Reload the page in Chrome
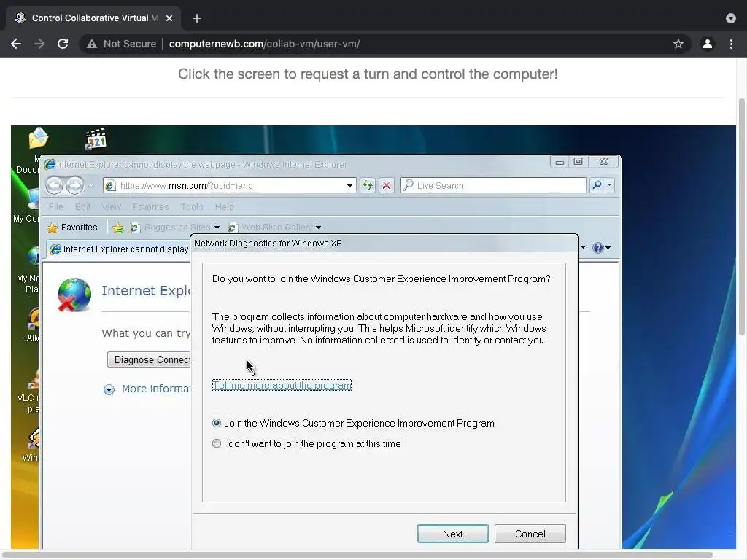Screen dimensions: 747x560 [63, 44]
